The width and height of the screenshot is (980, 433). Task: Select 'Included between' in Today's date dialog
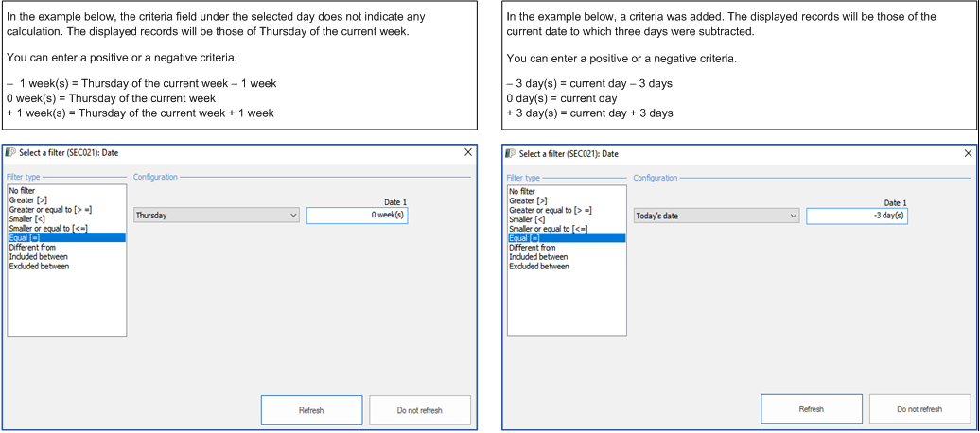(567, 257)
